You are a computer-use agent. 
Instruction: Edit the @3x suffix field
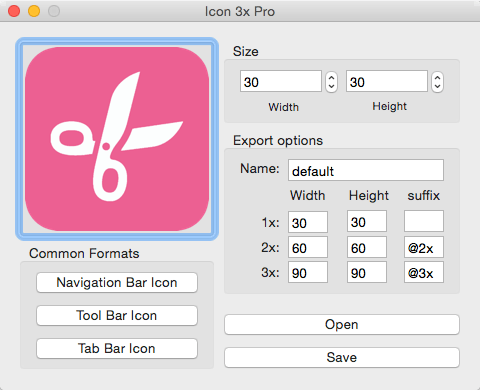click(x=424, y=272)
